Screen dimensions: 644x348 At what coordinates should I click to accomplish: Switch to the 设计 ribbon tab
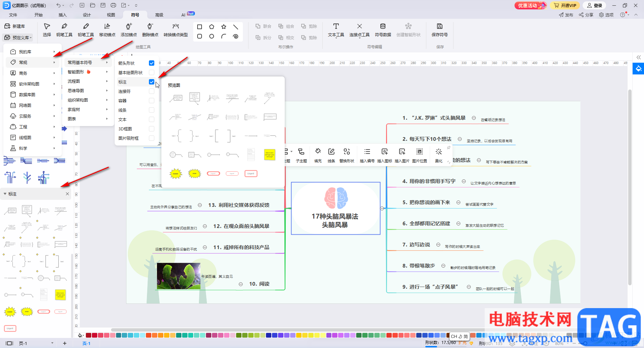pos(87,15)
